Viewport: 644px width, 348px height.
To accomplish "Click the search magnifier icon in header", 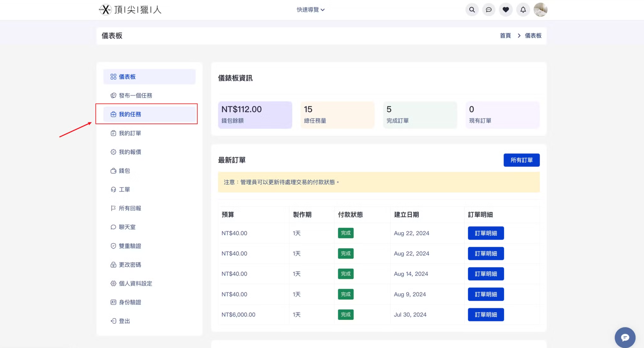I will point(472,10).
